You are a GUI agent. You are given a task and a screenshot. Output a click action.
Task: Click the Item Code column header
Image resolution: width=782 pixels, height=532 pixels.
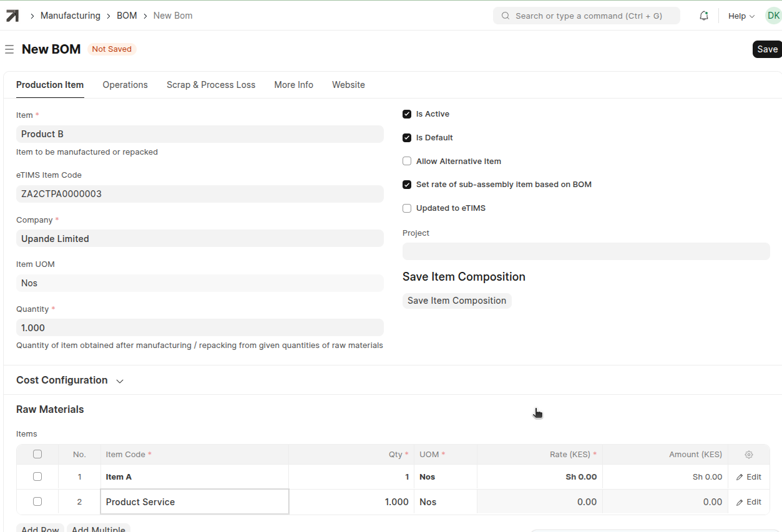[195, 455]
